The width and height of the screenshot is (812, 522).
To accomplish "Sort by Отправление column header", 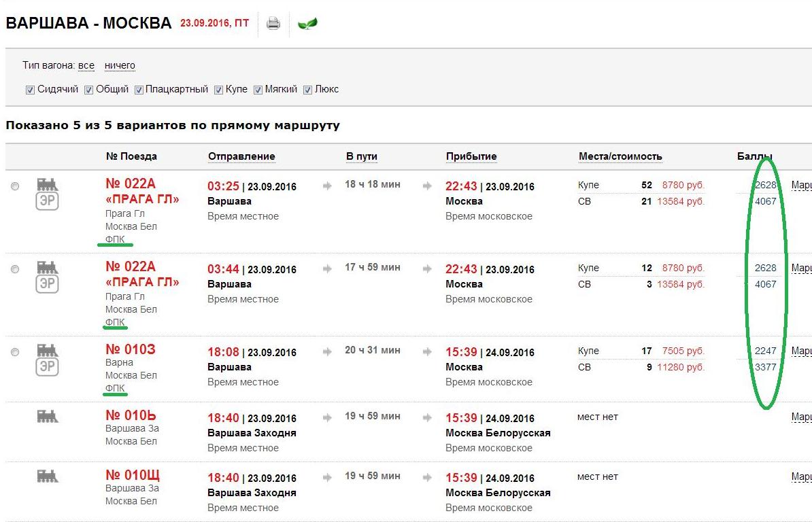I will coord(241,156).
